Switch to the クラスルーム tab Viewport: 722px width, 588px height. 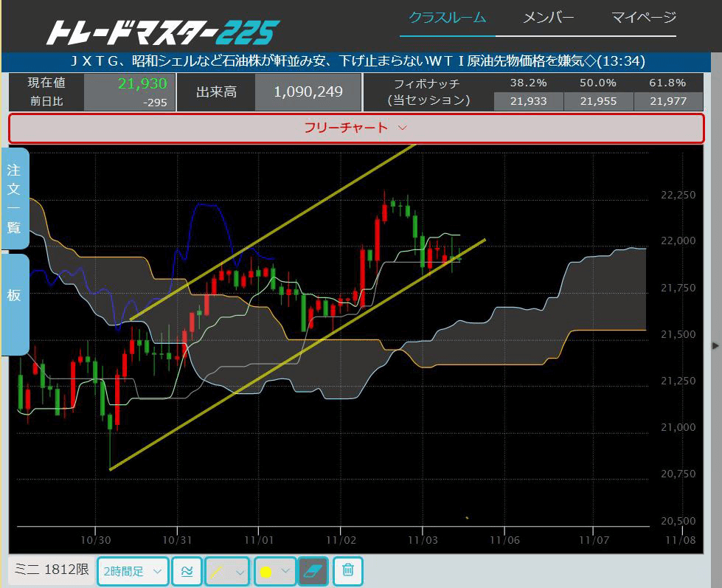tap(447, 18)
